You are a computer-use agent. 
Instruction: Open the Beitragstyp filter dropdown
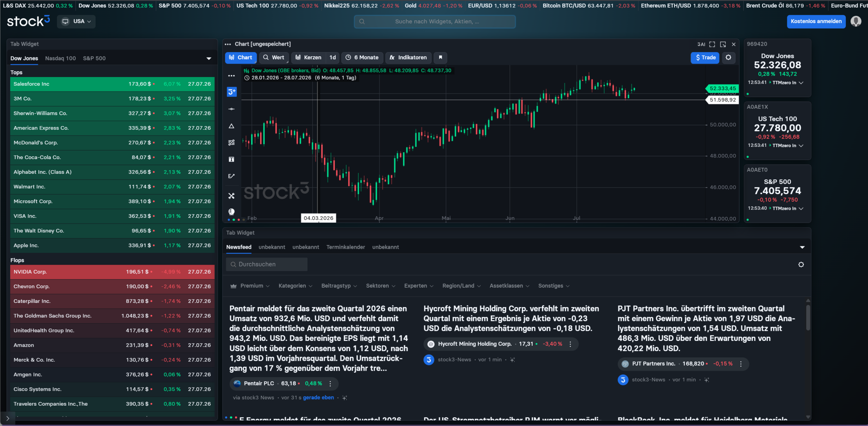point(339,286)
